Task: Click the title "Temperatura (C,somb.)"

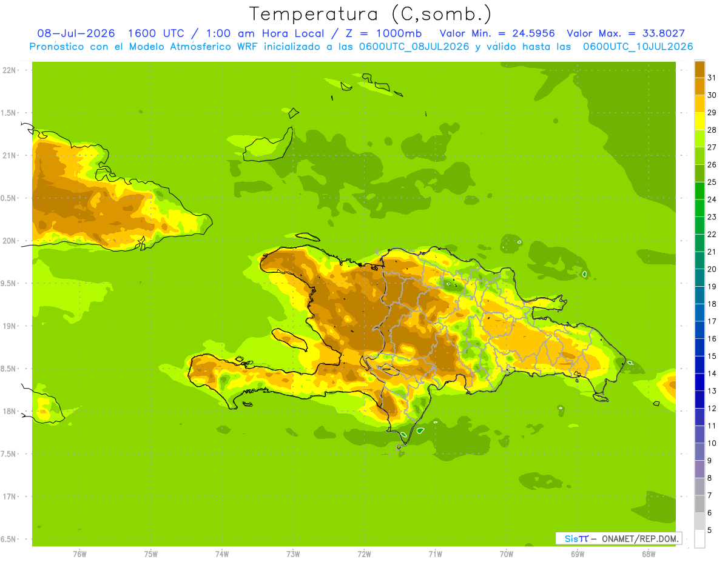Action: click(x=371, y=14)
